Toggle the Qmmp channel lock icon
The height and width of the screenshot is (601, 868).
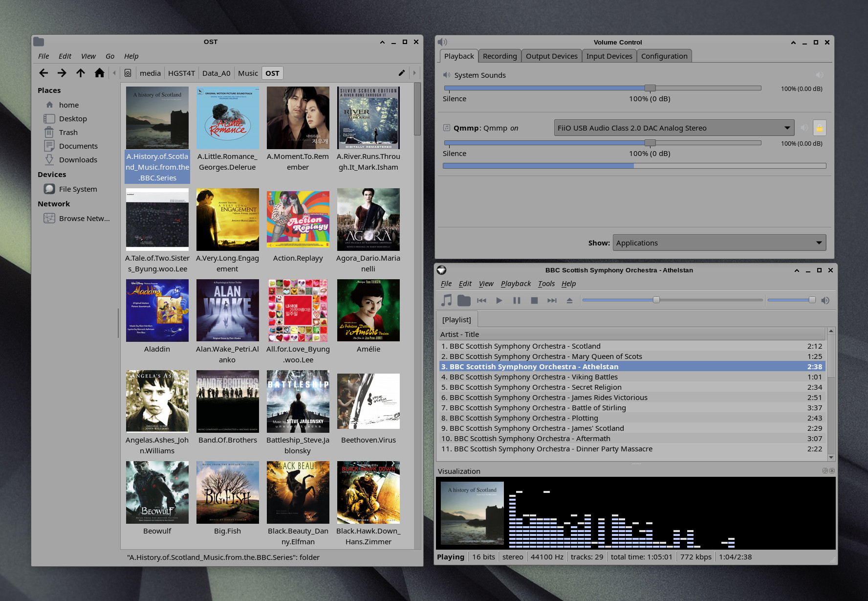[820, 128]
